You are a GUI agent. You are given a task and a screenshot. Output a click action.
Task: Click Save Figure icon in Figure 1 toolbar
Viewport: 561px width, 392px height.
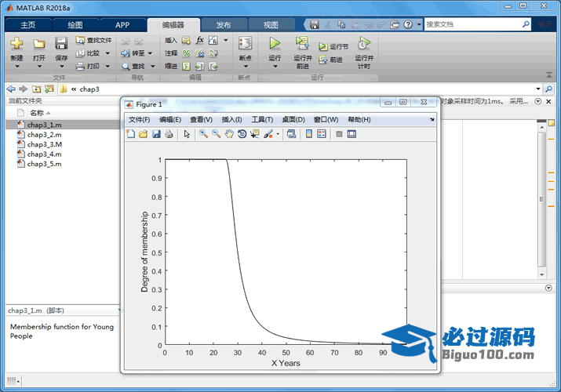coord(156,134)
